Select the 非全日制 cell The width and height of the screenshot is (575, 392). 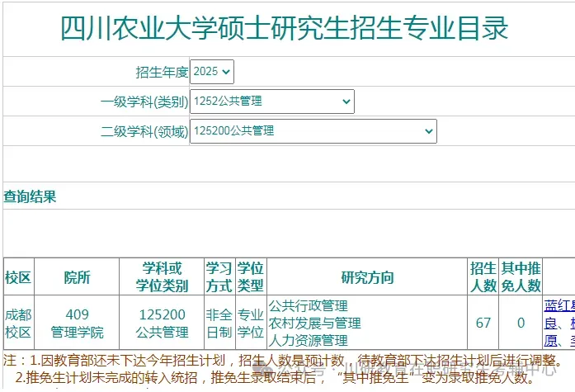click(x=219, y=323)
